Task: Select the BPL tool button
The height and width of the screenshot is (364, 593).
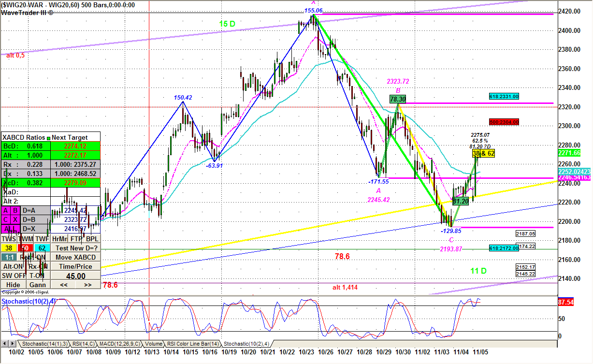Action: [92, 239]
